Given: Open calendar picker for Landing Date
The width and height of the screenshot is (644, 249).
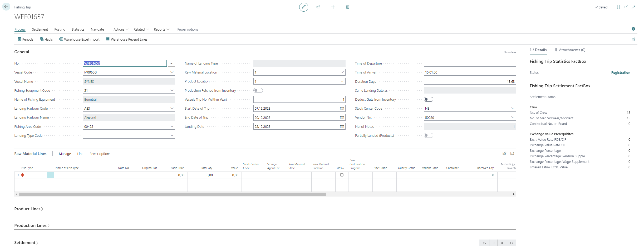Looking at the screenshot, I should pos(342,126).
